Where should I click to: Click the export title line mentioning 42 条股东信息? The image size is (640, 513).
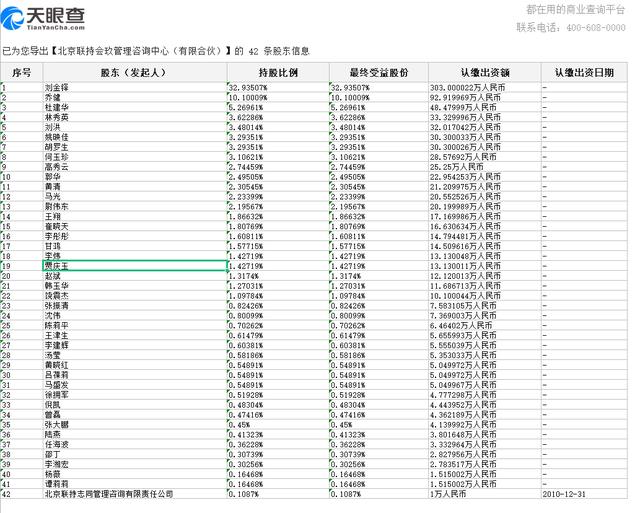pos(156,51)
